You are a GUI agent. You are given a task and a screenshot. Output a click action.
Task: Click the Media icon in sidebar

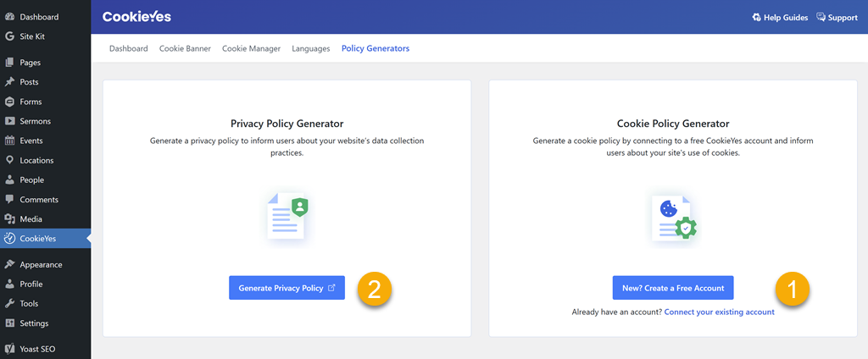pos(9,219)
